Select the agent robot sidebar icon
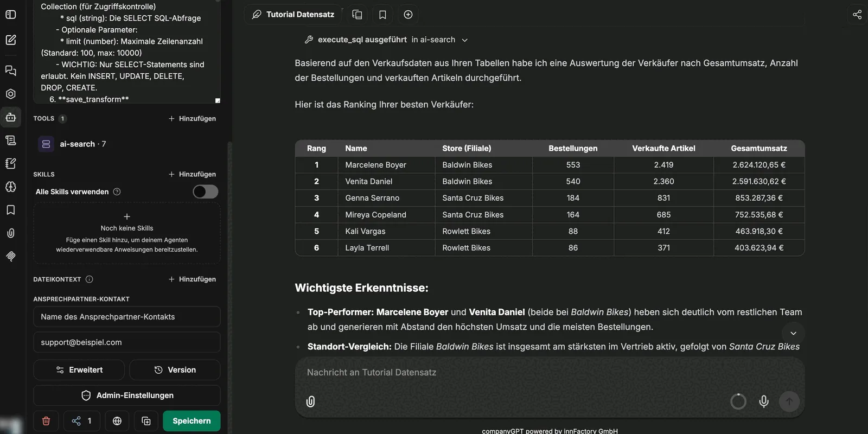This screenshot has height=434, width=868. point(11,117)
